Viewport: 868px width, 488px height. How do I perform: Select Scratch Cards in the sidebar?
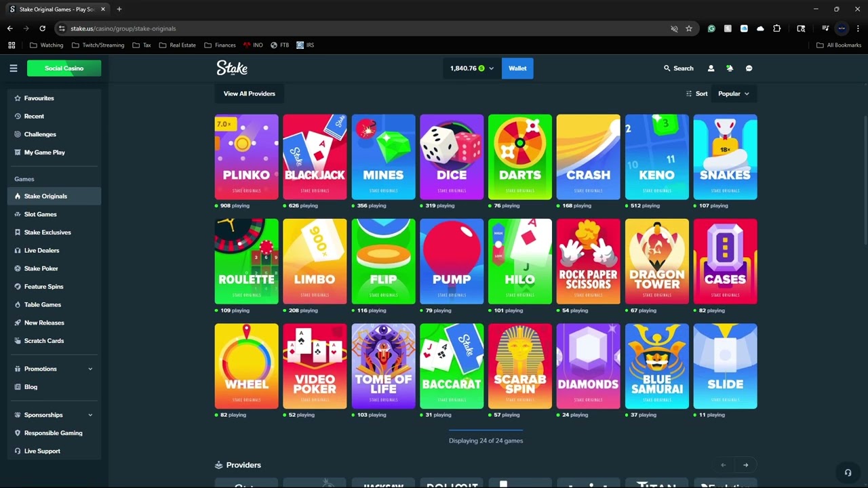tap(54, 341)
